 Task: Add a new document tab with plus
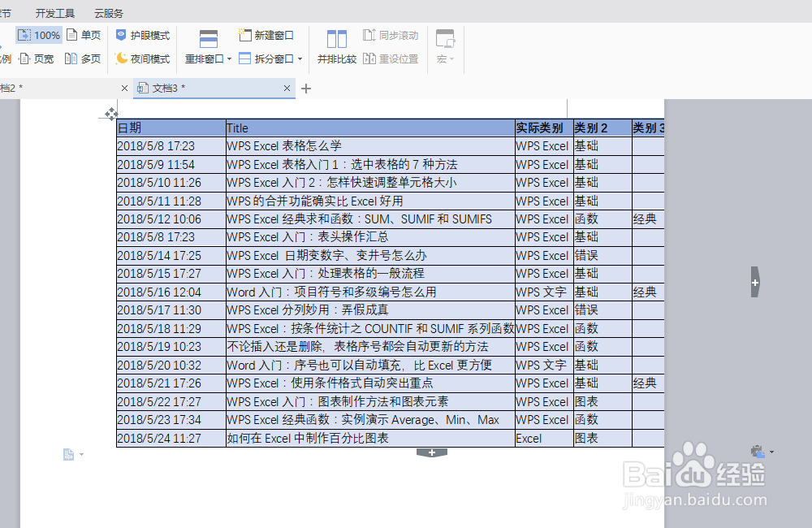click(x=306, y=89)
